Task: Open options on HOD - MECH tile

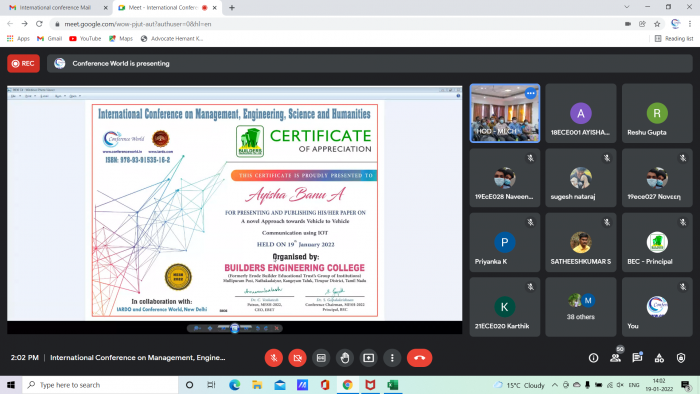Action: [530, 93]
